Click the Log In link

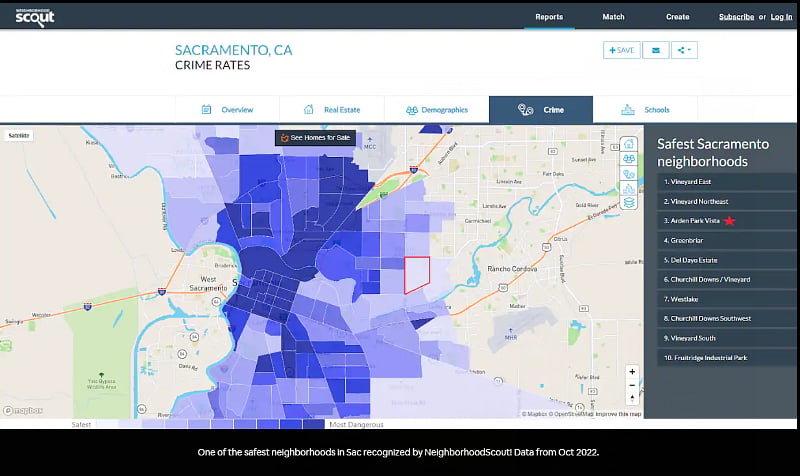[x=781, y=17]
